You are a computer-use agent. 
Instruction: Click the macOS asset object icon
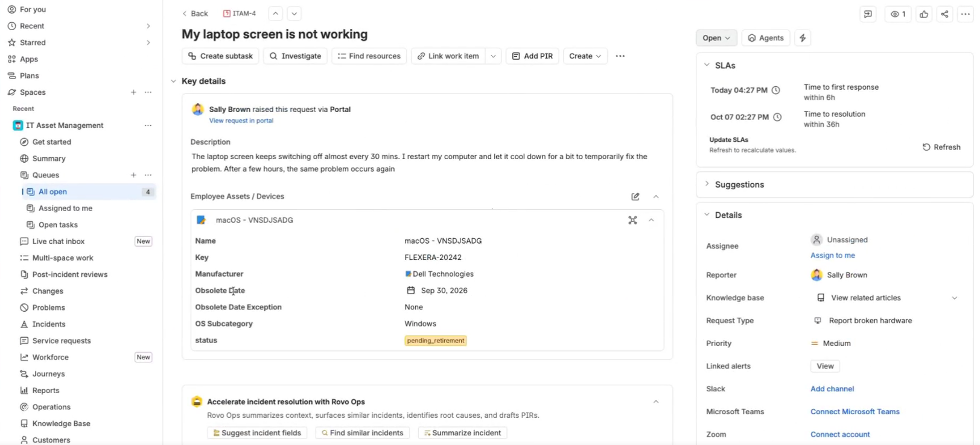pos(202,220)
